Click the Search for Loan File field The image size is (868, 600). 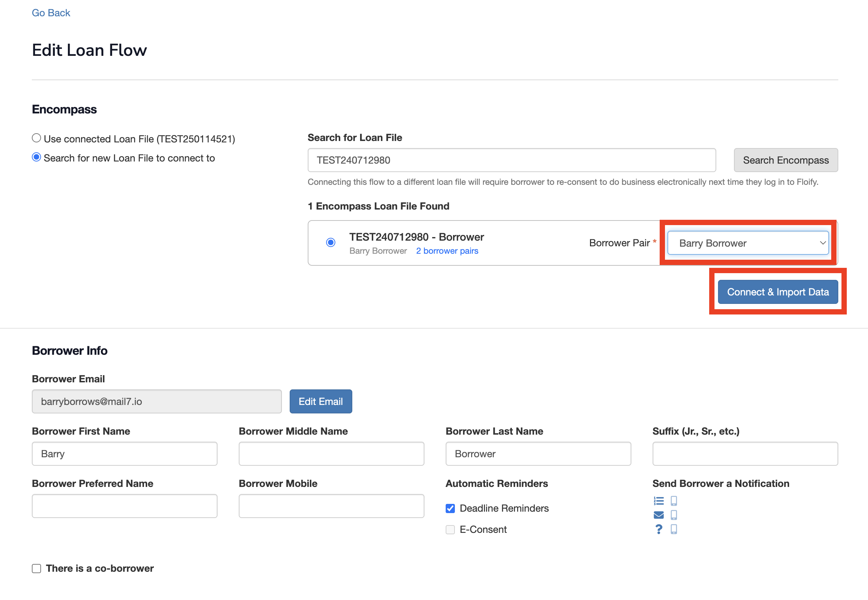(x=511, y=160)
